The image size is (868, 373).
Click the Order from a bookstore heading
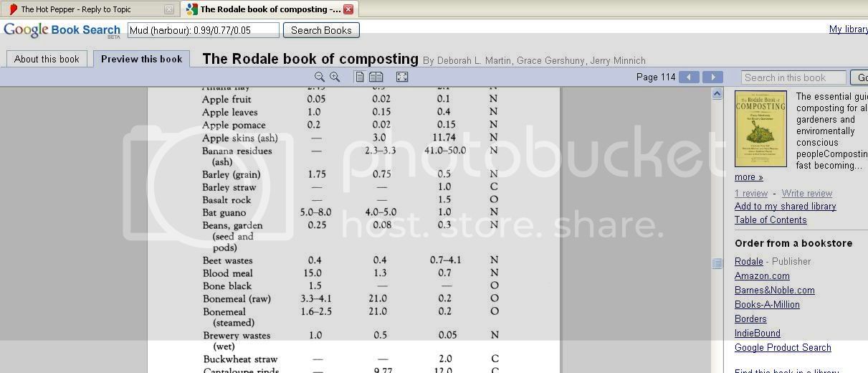coord(793,243)
